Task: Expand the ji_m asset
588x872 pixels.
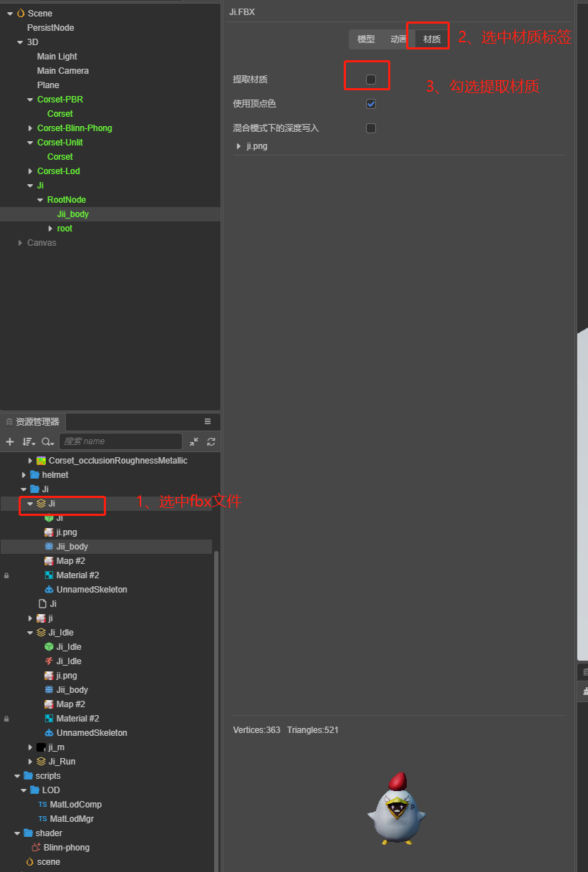Action: click(30, 747)
